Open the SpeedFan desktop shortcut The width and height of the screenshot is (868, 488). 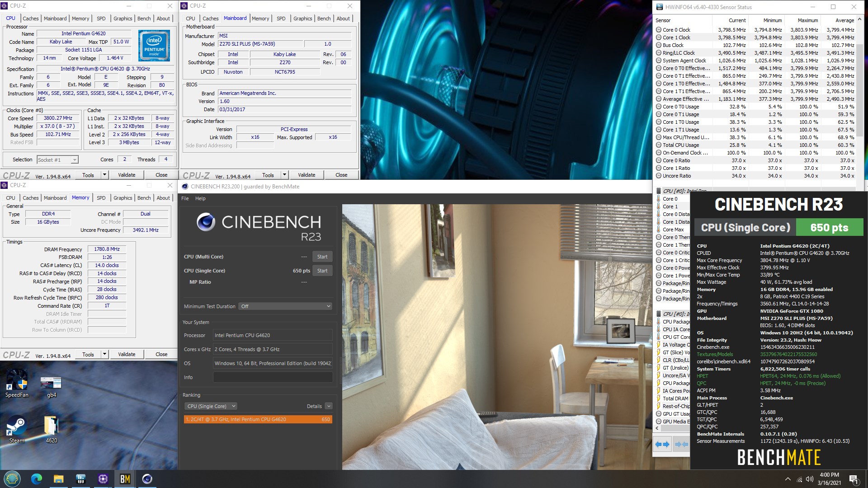[17, 384]
